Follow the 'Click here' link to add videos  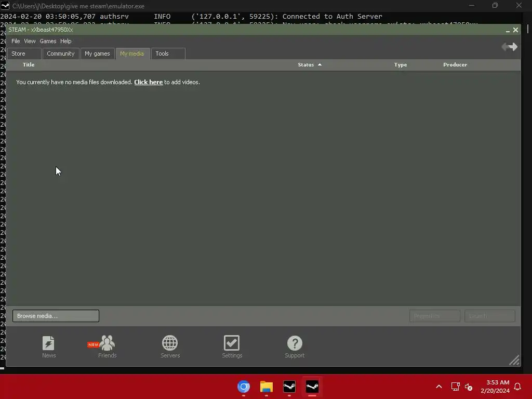[148, 82]
